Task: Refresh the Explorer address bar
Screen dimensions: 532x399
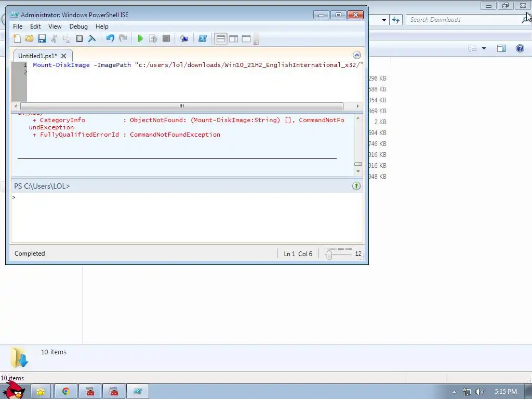Action: click(x=395, y=20)
